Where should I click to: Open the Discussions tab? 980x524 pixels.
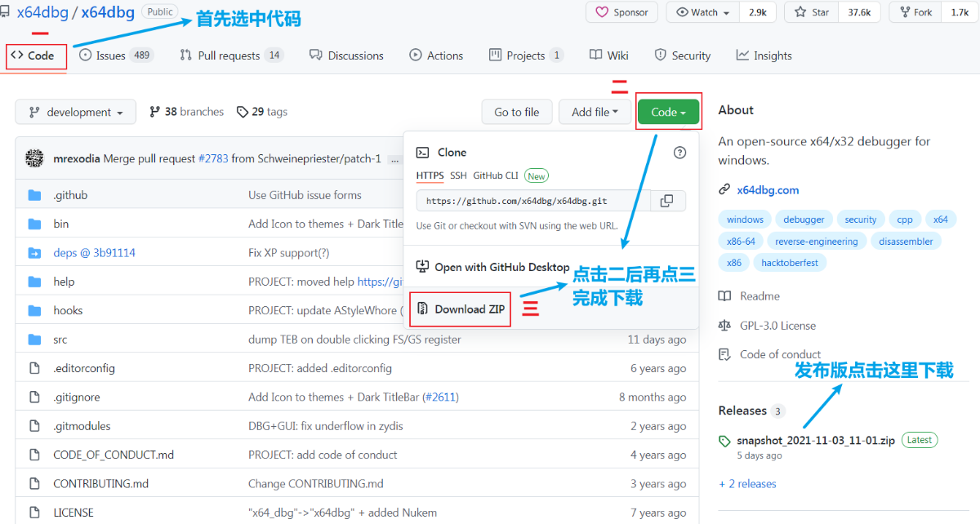pyautogui.click(x=346, y=56)
